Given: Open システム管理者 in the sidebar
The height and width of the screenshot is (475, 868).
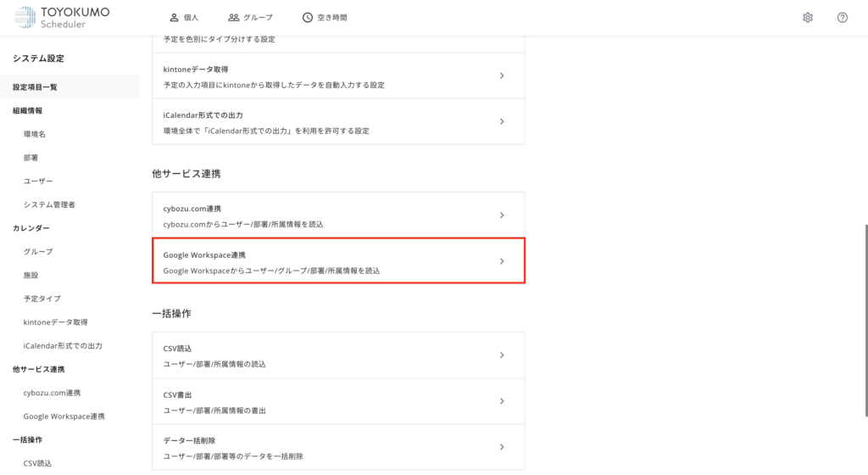Looking at the screenshot, I should [x=49, y=204].
